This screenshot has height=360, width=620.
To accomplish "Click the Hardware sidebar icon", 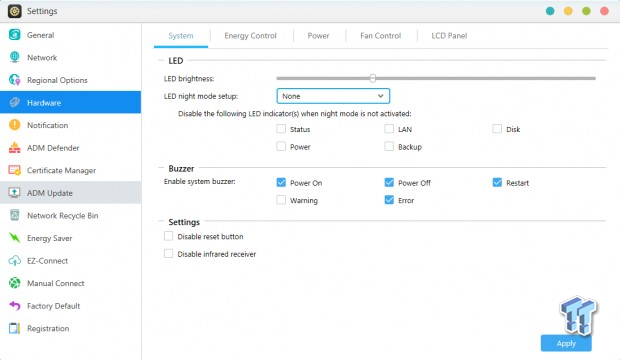I will [15, 102].
